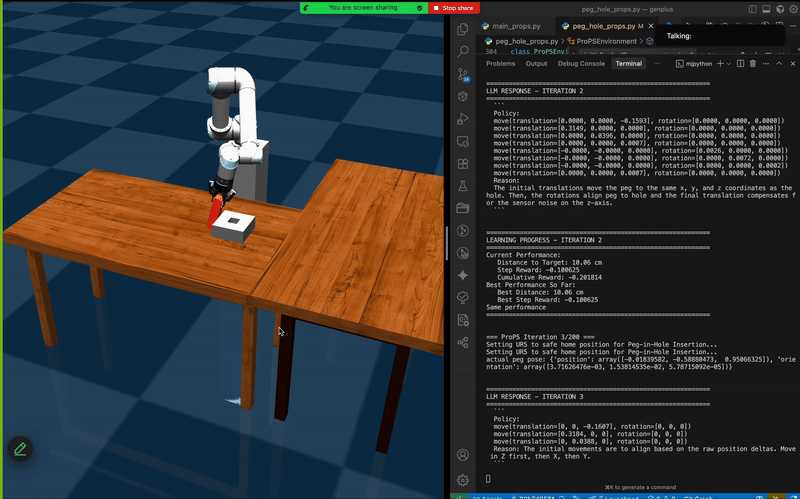Open the Accounts menu in activity bar
The height and width of the screenshot is (499, 800).
point(463,455)
